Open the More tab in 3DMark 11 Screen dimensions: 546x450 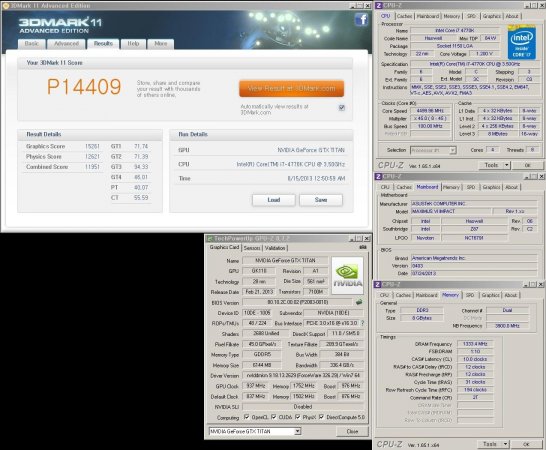point(161,44)
